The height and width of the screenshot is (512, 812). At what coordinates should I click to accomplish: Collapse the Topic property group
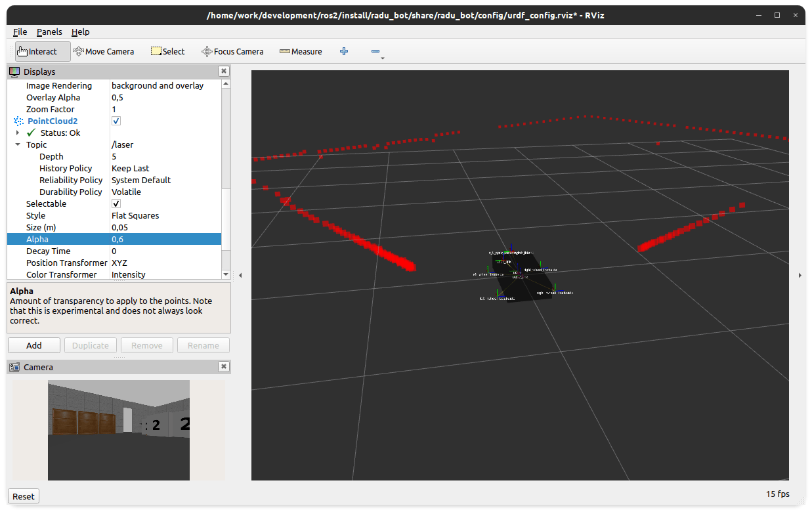tap(18, 145)
